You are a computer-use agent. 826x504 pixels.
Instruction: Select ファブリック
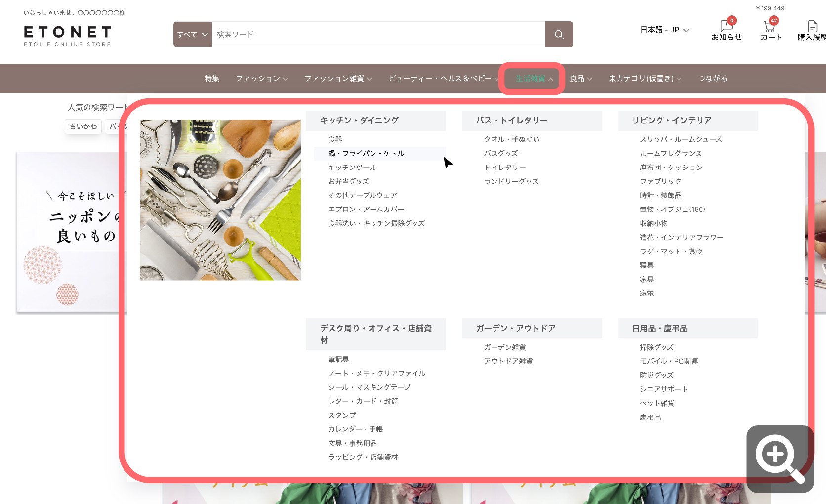(x=661, y=181)
